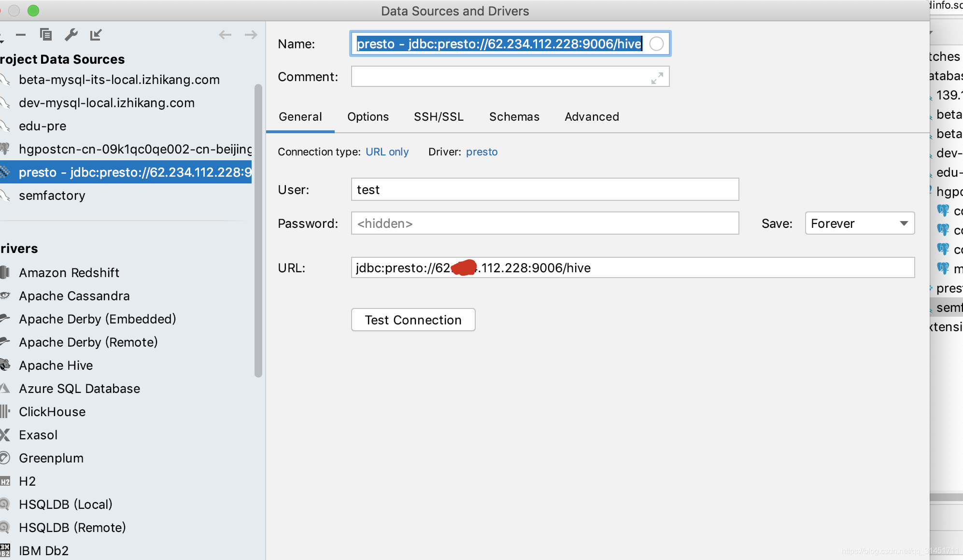Expand the Comment field with the arrows icon

tap(657, 78)
